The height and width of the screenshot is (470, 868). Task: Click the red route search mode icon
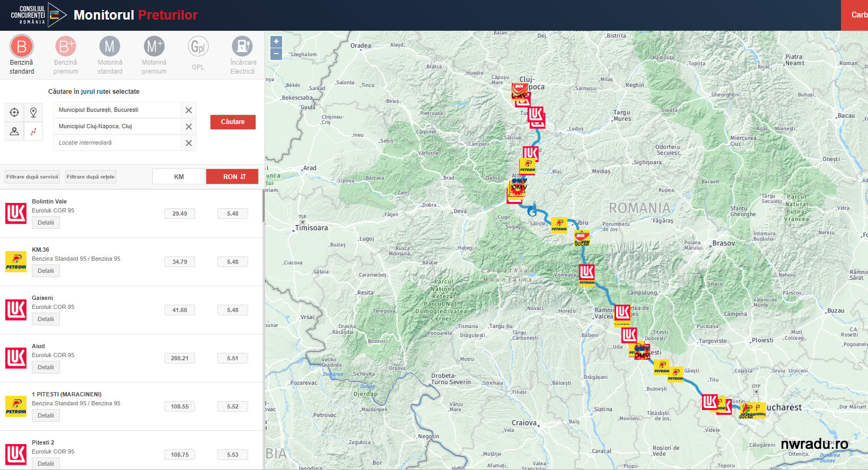pyautogui.click(x=33, y=131)
